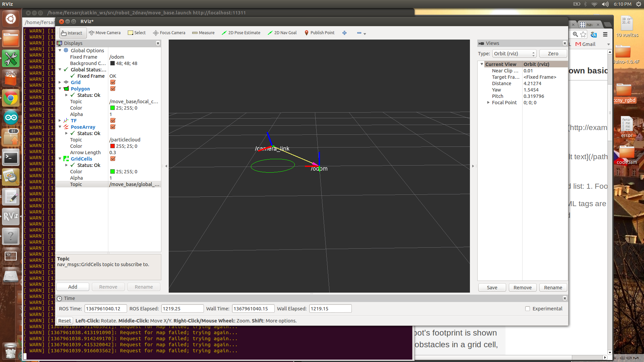The width and height of the screenshot is (644, 362).
Task: Open the error file on desktop
Action: 627,127
